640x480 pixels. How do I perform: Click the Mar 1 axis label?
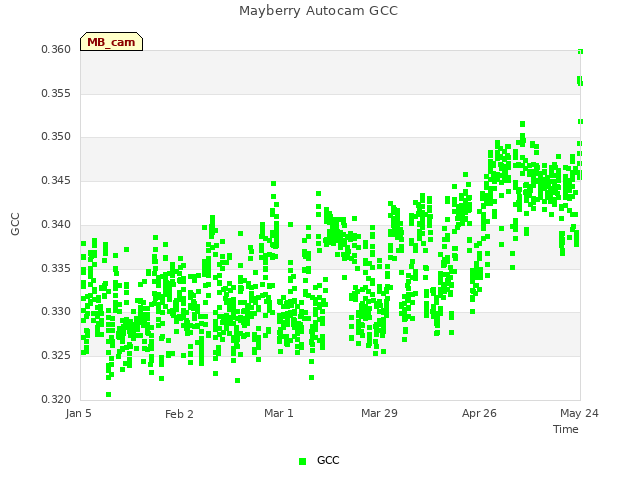[x=279, y=413]
